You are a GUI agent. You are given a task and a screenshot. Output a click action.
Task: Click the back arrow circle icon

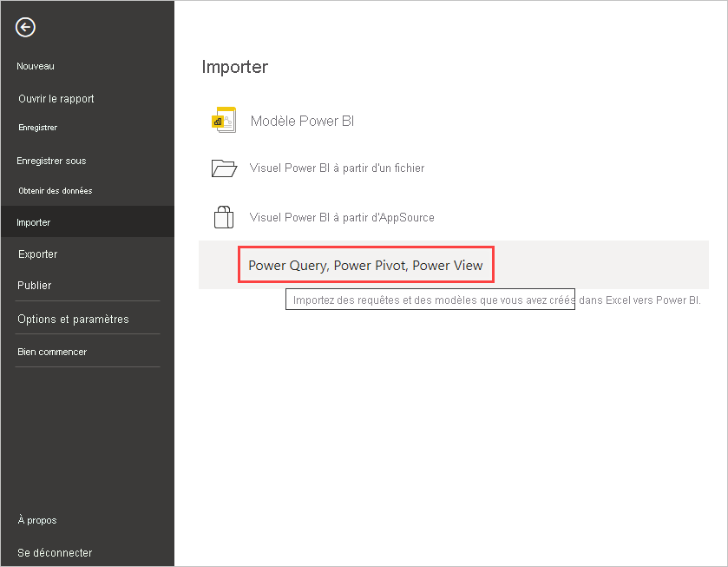coord(25,27)
